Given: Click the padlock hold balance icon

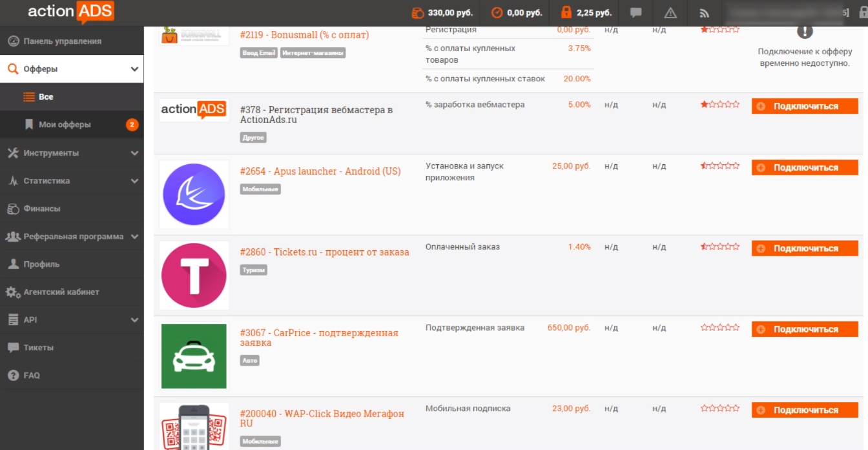Looking at the screenshot, I should [566, 12].
